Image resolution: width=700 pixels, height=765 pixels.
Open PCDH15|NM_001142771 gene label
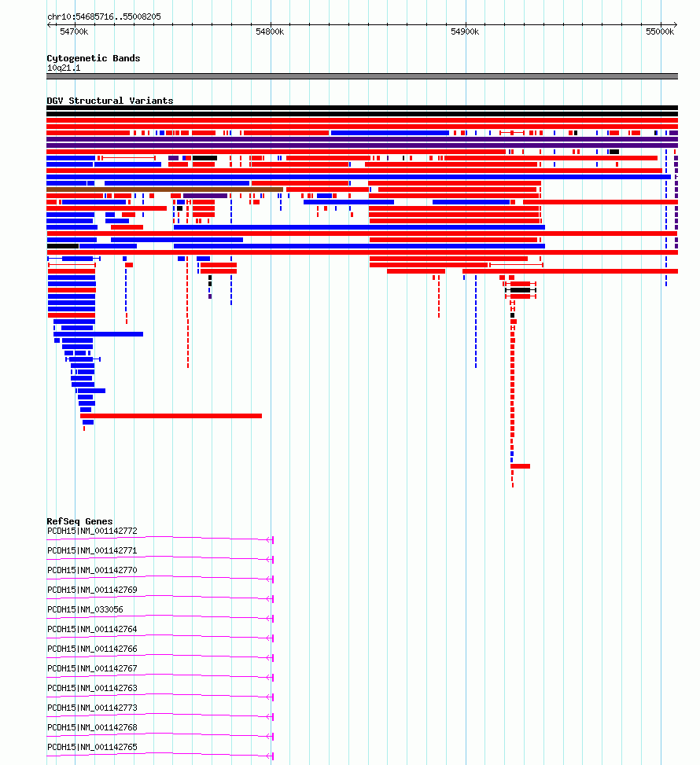tap(92, 550)
